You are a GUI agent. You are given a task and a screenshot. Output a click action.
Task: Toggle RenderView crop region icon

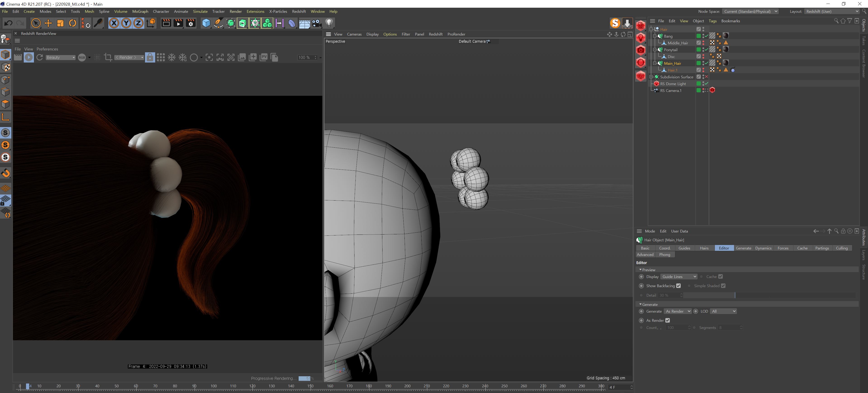108,57
